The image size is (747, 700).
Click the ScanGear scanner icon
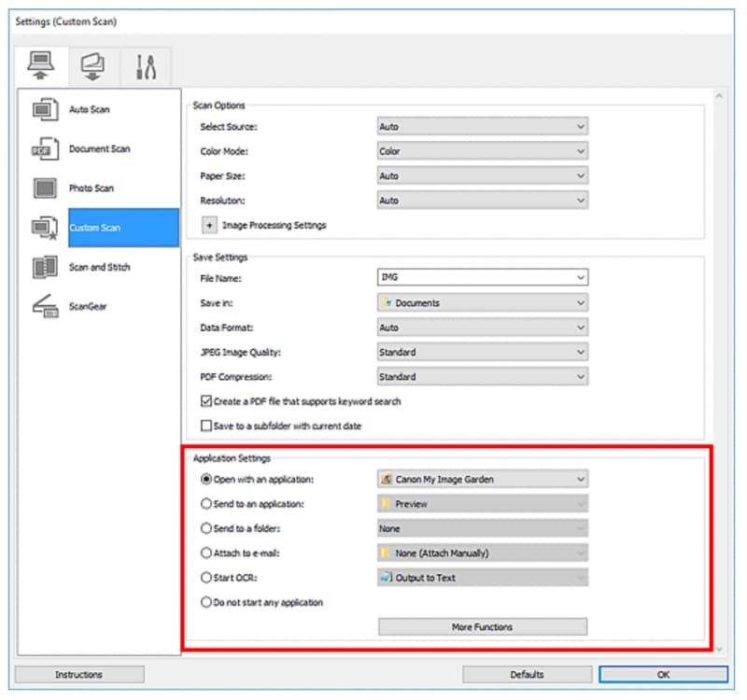(x=45, y=306)
